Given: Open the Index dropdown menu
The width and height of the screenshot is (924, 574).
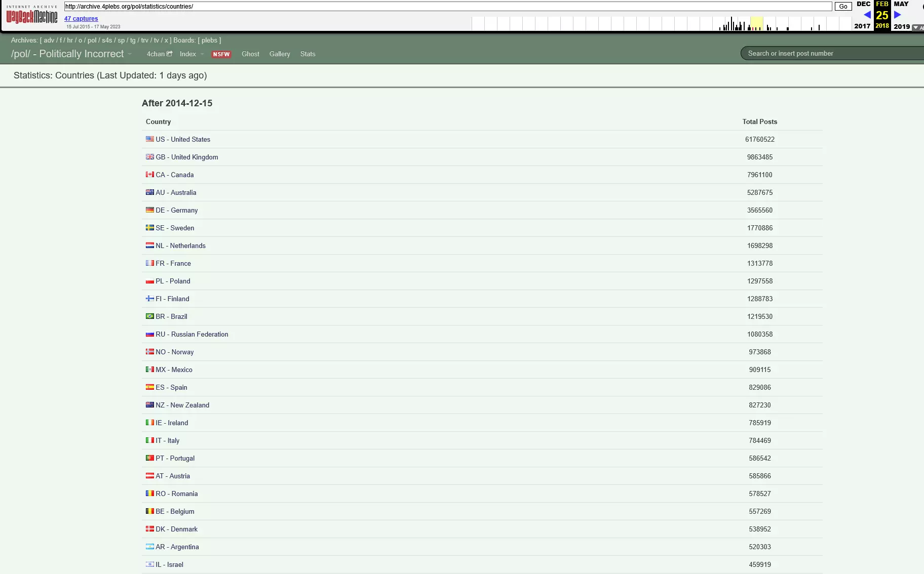Looking at the screenshot, I should [x=191, y=54].
